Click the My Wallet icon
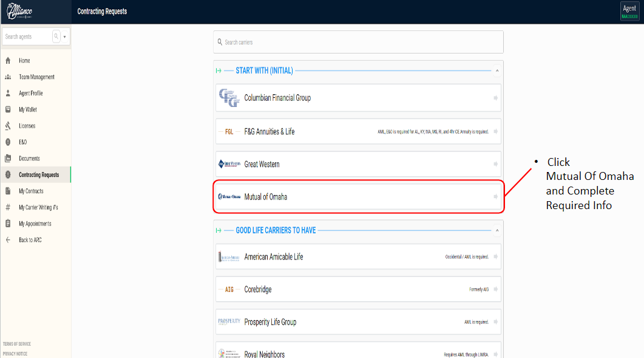This screenshot has height=358, width=644. click(x=8, y=110)
